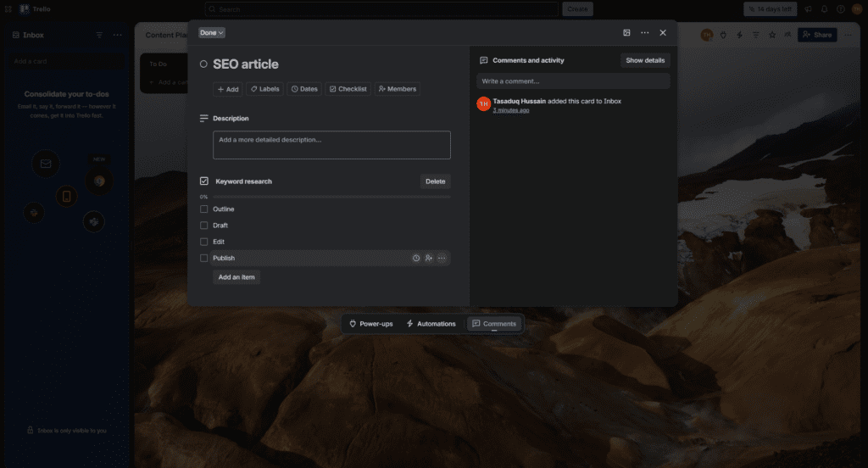Click the To Do list header
Viewport: 868px width, 468px height.
pos(158,64)
